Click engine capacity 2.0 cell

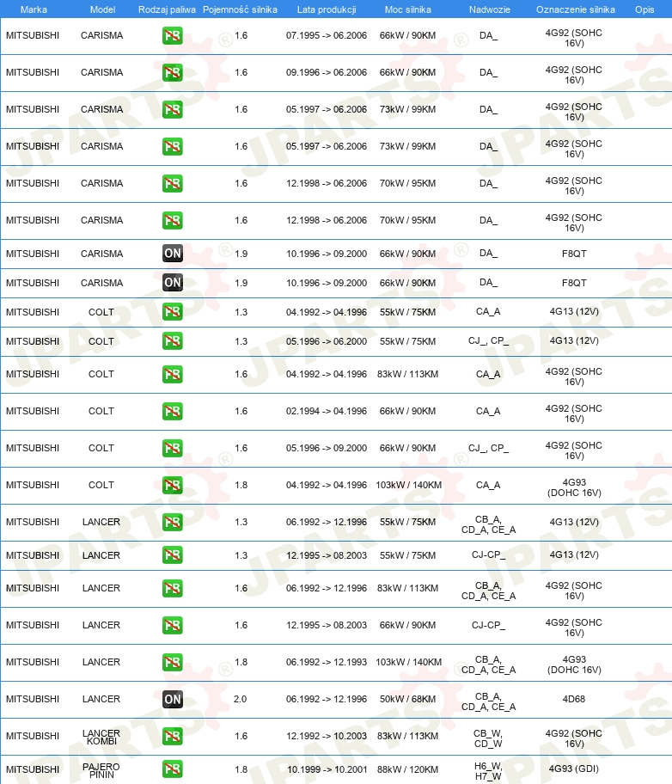[x=240, y=699]
